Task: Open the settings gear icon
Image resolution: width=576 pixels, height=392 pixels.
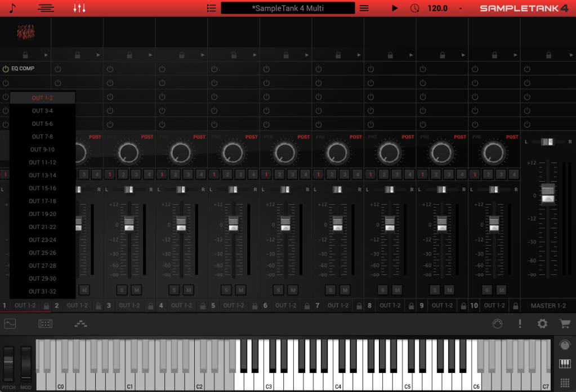Action: pyautogui.click(x=542, y=323)
